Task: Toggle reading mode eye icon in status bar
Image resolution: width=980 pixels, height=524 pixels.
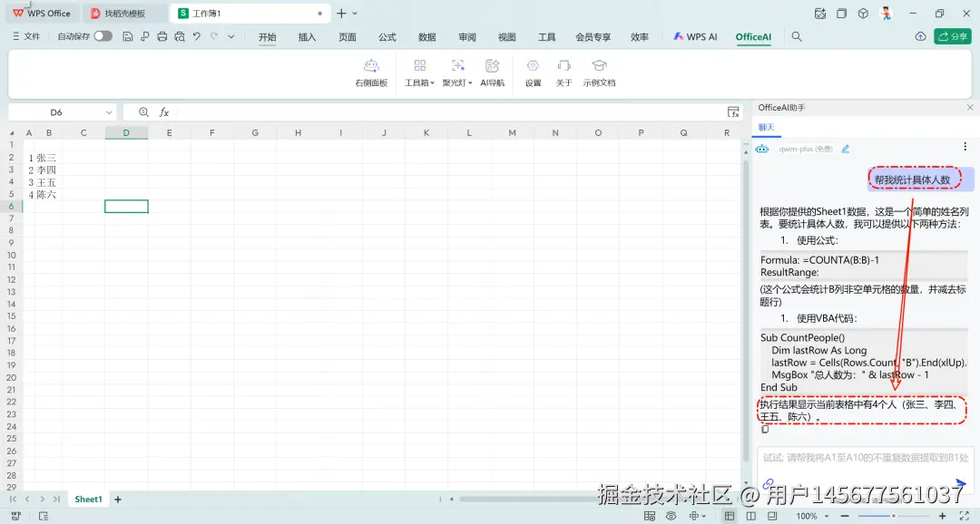Action: [x=669, y=515]
